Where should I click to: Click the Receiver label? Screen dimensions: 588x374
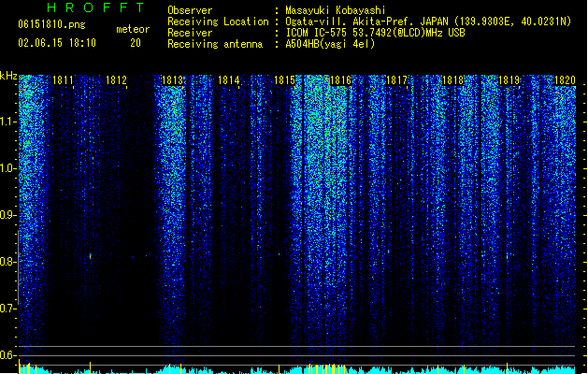coord(190,33)
